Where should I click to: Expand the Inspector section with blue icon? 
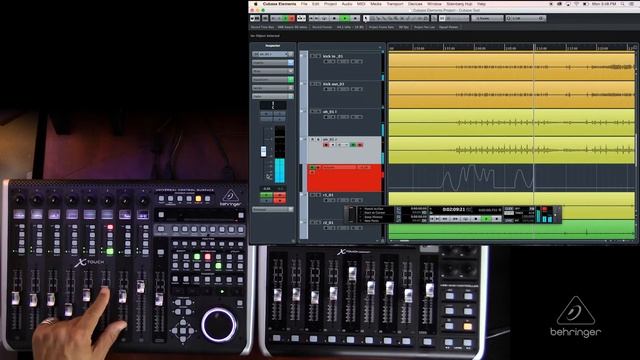[x=273, y=62]
